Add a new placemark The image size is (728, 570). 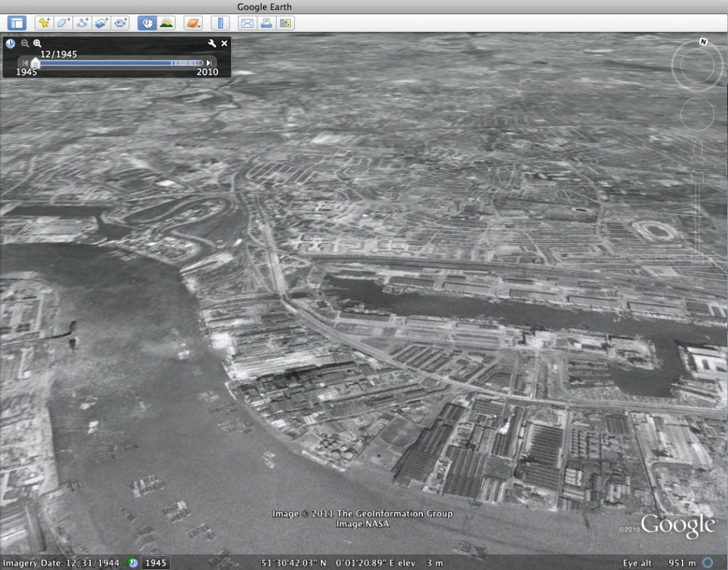tap(44, 23)
